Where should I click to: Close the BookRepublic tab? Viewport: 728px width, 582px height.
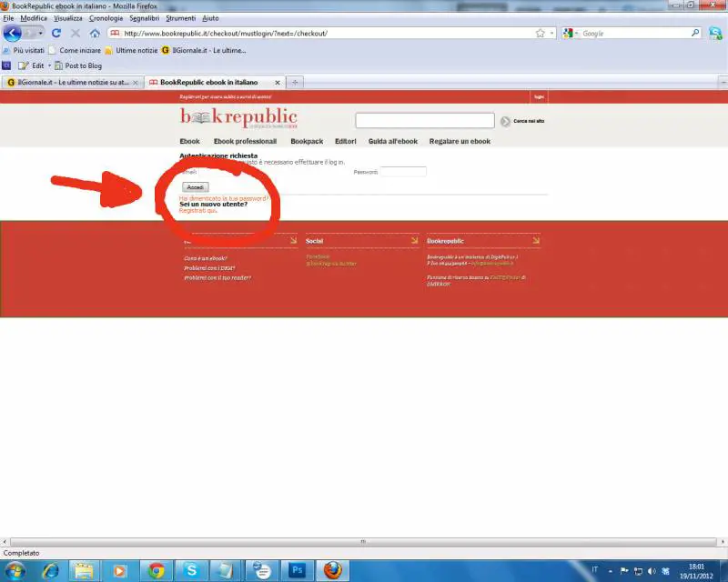tap(278, 82)
